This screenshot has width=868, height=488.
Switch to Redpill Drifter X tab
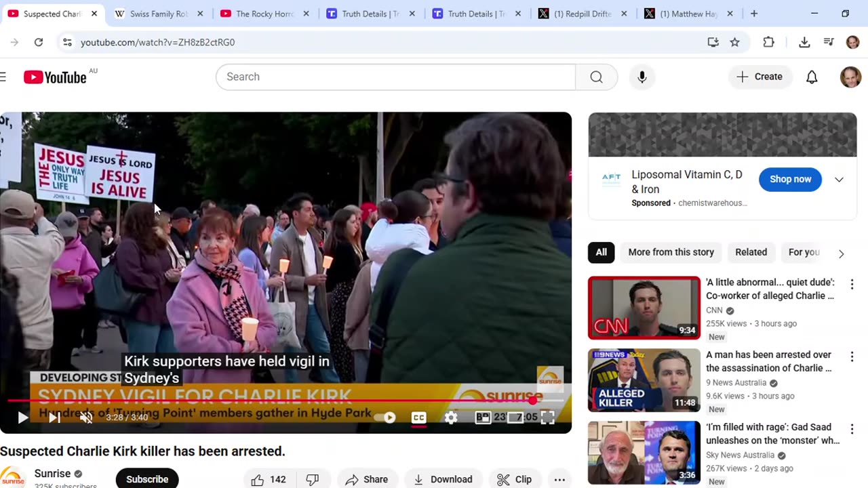point(582,14)
